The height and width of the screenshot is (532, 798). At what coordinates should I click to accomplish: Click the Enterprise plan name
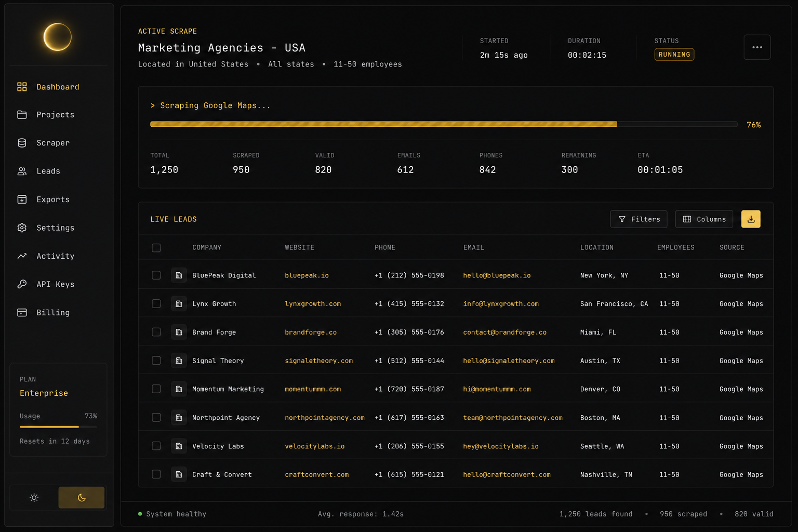click(x=44, y=393)
